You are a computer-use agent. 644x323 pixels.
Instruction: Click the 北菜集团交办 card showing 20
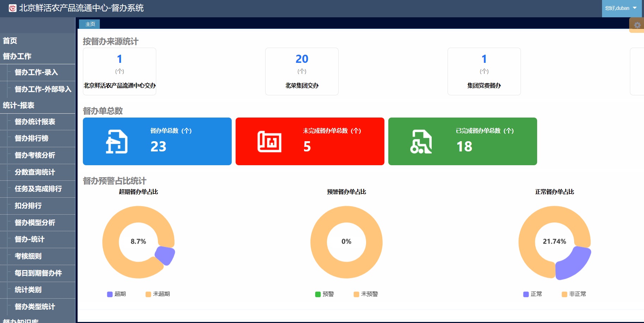coord(302,71)
